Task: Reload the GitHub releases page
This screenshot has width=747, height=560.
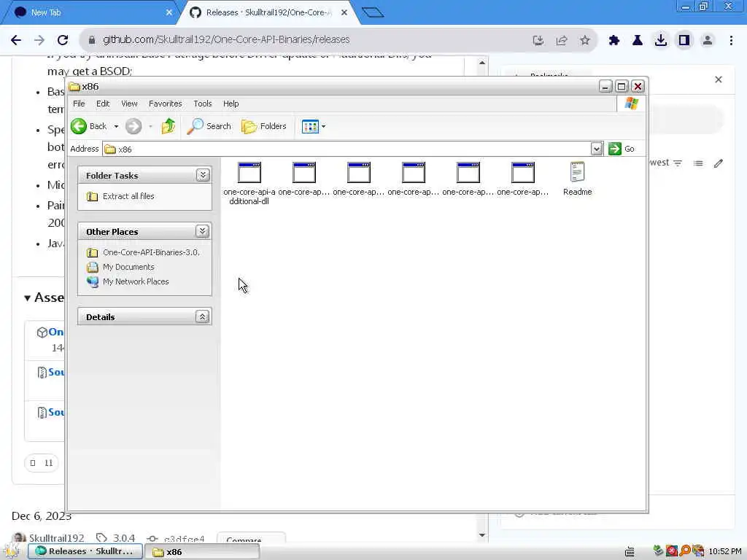Action: click(63, 40)
